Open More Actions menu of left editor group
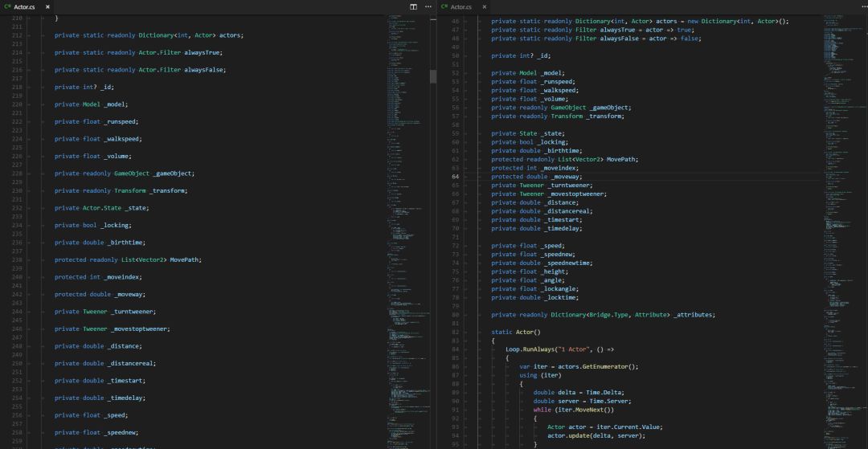This screenshot has width=868, height=449. (428, 6)
